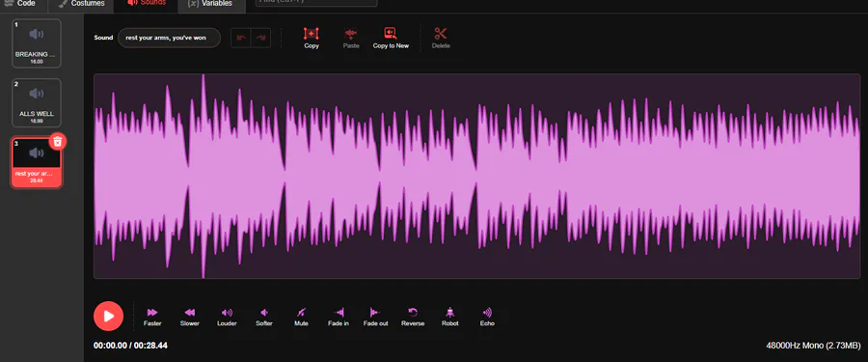Open the Variables tab
Viewport: 868px width, 362px height.
[x=210, y=4]
